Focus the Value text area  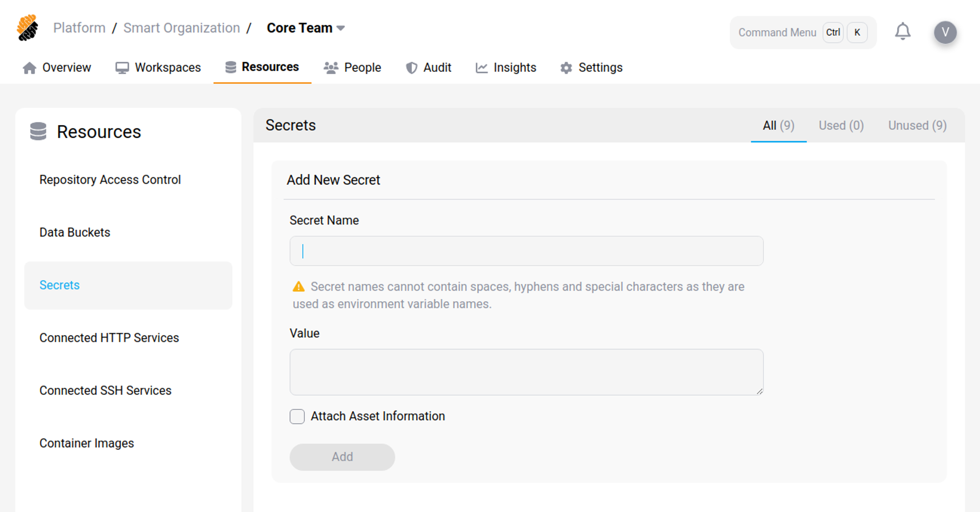526,372
